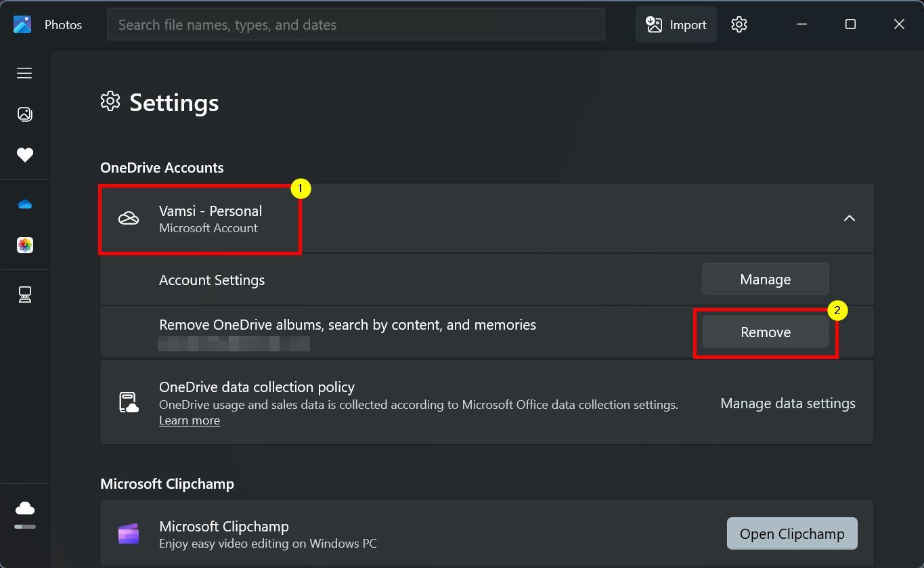
Task: Open the Gallery view in sidebar
Action: (x=24, y=114)
